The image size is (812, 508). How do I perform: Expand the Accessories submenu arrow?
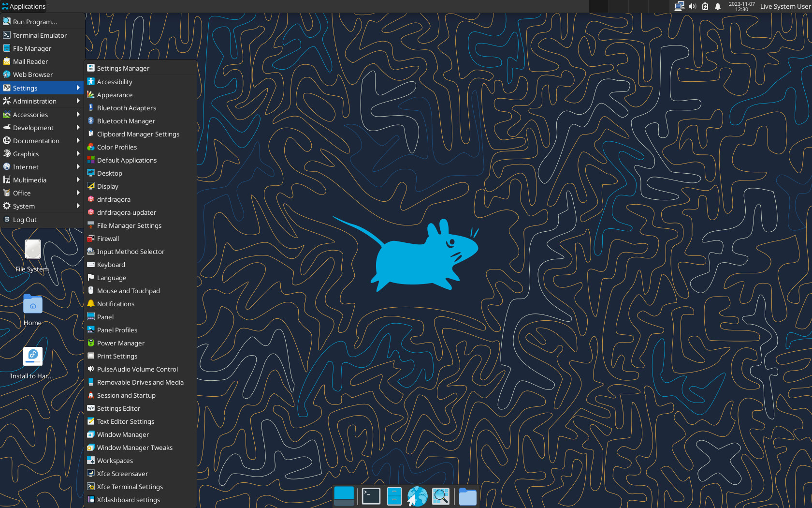tap(78, 115)
